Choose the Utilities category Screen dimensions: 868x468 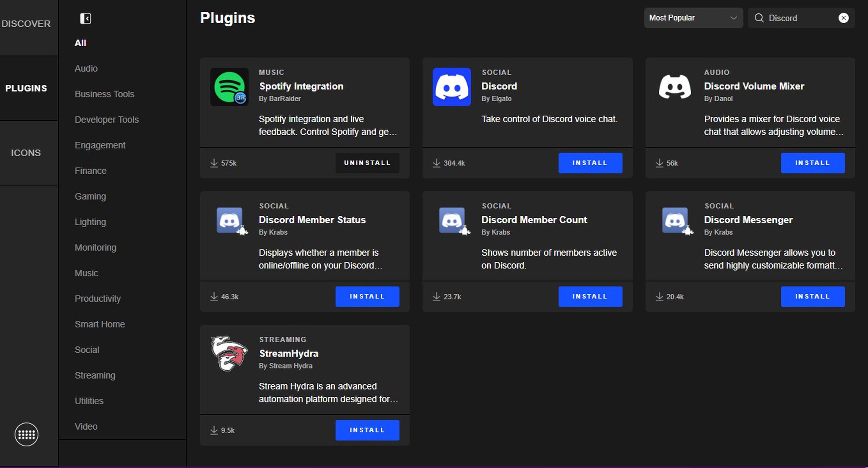point(89,401)
